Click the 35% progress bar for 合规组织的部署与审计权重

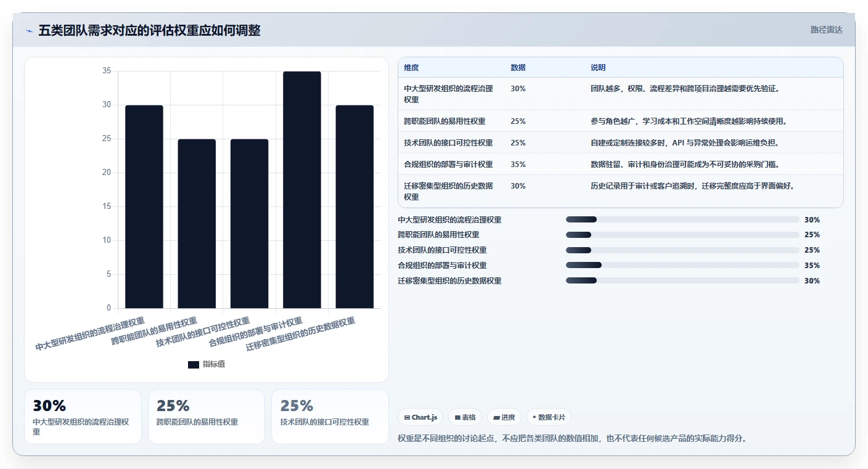coord(682,265)
